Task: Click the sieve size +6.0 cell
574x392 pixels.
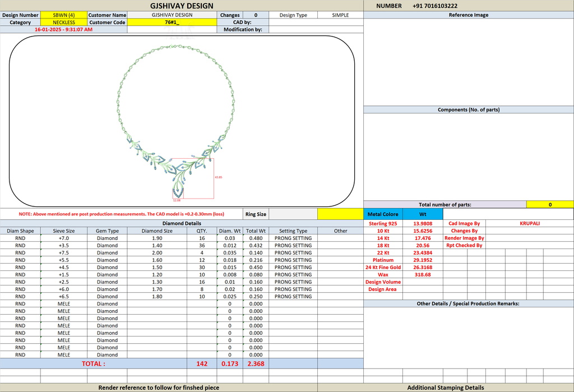Action: pos(64,289)
